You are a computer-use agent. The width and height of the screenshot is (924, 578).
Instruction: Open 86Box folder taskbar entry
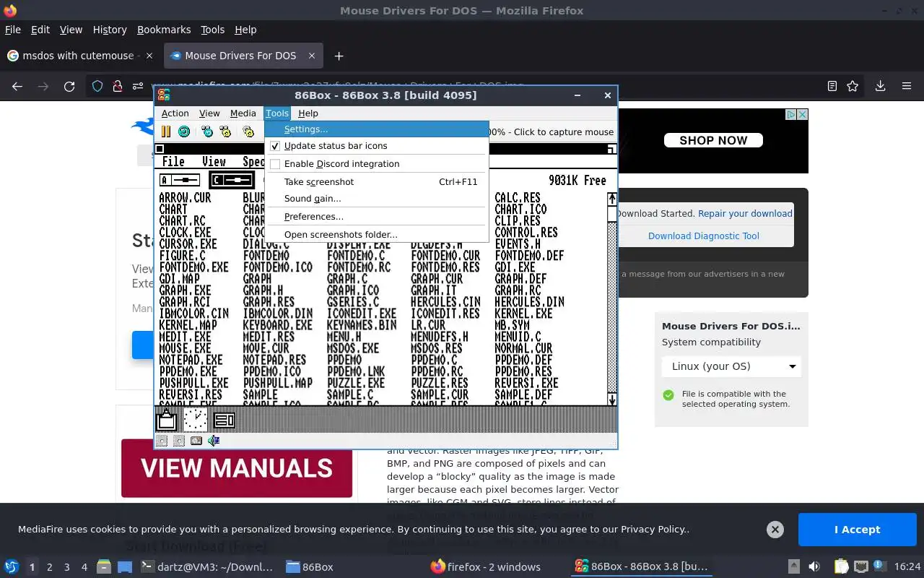[310, 567]
